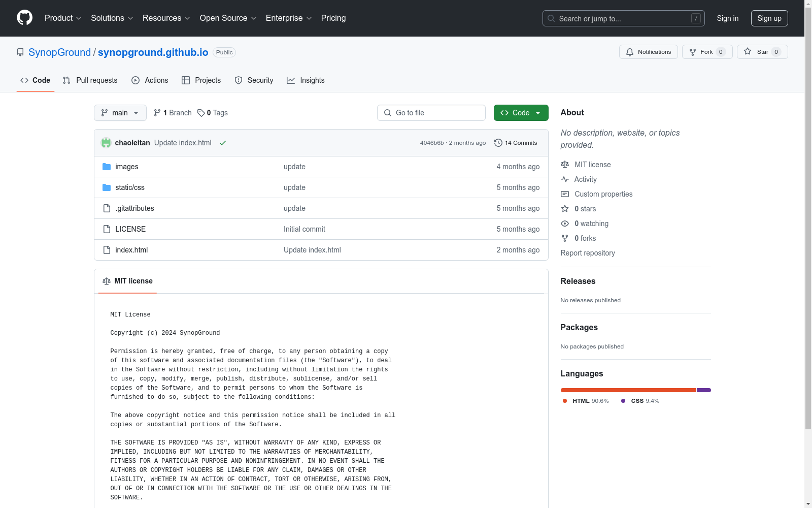Click the Go to file input field
The width and height of the screenshot is (812, 508).
click(x=431, y=113)
